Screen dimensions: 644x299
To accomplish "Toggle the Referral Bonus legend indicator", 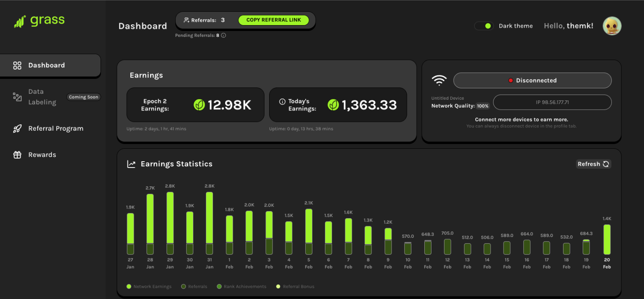I will coord(278,286).
